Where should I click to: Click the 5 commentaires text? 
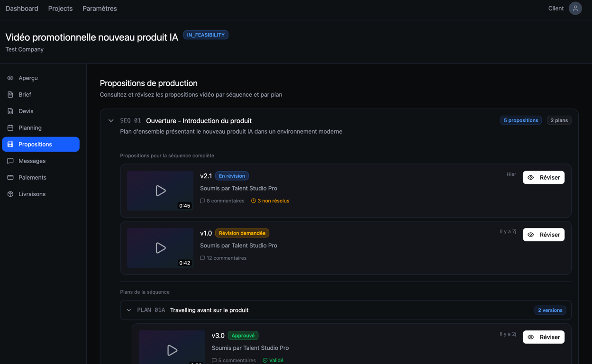(237, 361)
